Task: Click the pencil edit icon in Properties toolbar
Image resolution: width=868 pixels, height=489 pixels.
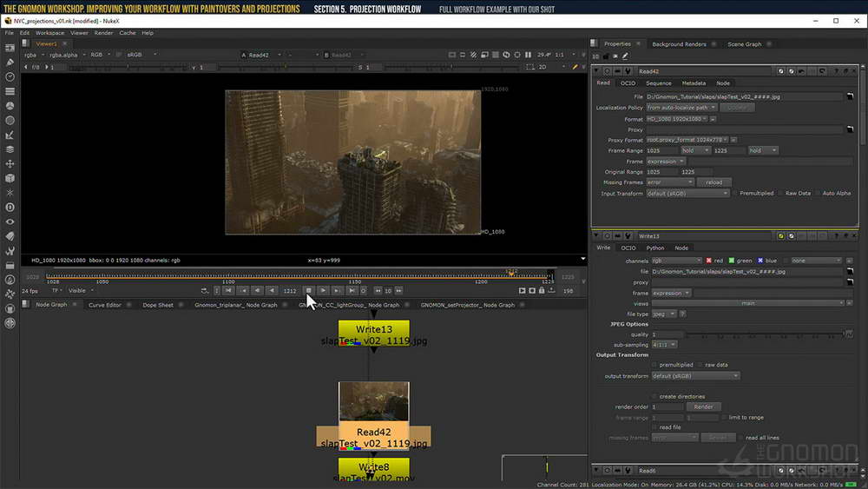Action: click(626, 56)
